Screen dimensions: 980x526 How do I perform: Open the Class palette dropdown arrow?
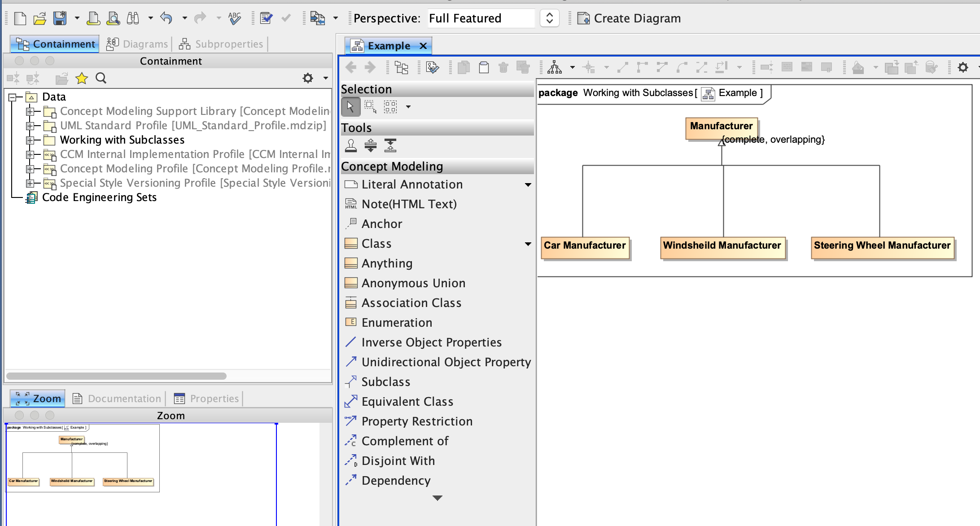click(528, 244)
